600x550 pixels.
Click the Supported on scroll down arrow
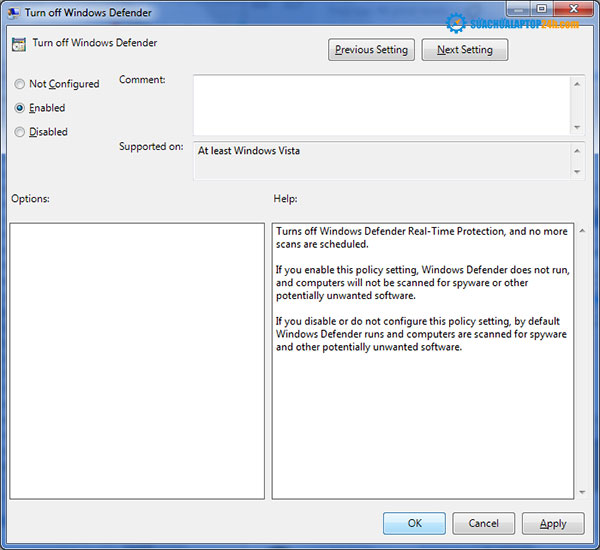click(577, 172)
